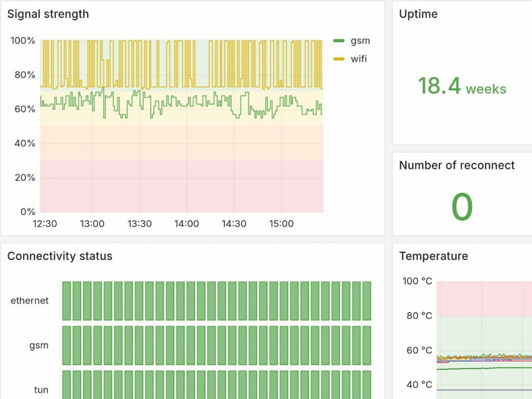Click the Signal strength panel title
Viewport: 532px width, 399px height.
[48, 14]
